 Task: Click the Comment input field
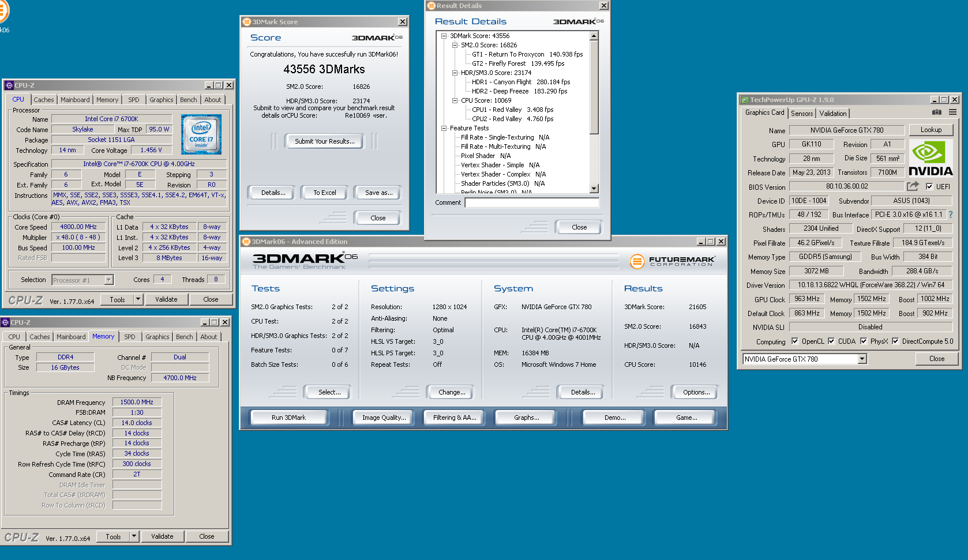(x=532, y=202)
